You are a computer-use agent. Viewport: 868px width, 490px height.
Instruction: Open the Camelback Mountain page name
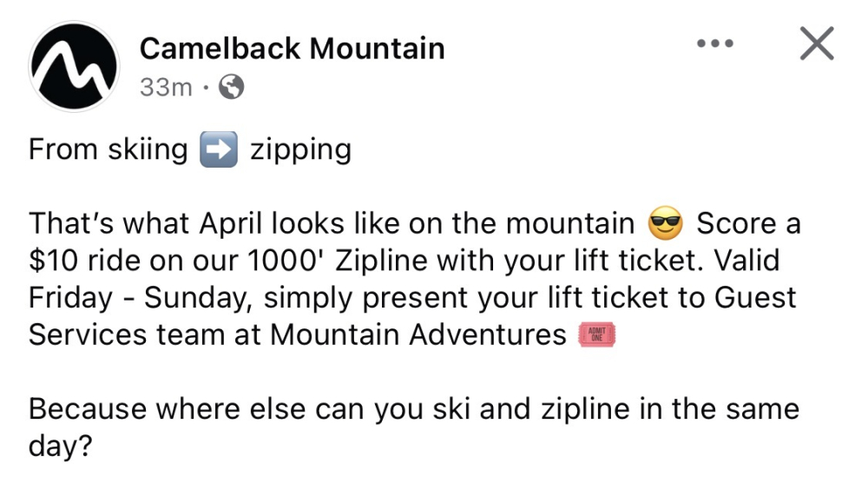coord(292,49)
